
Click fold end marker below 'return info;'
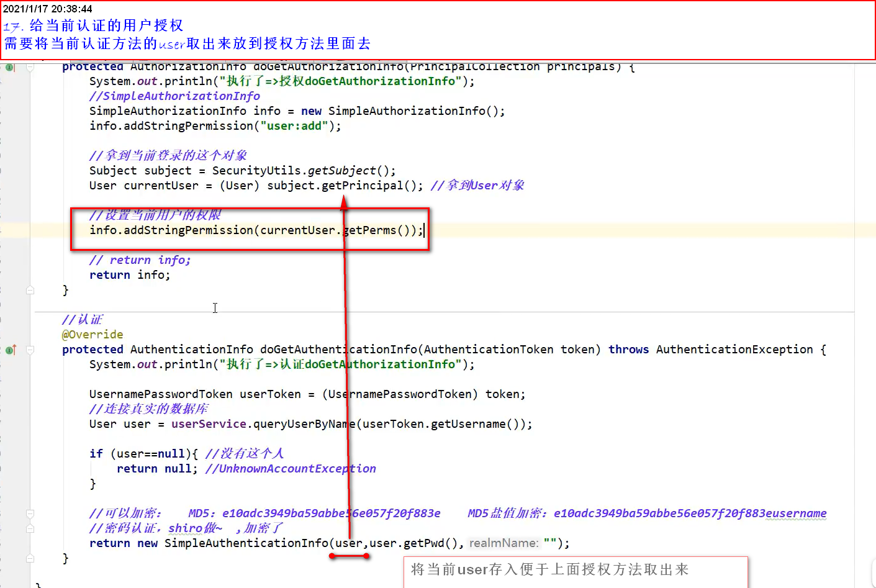tap(30, 290)
